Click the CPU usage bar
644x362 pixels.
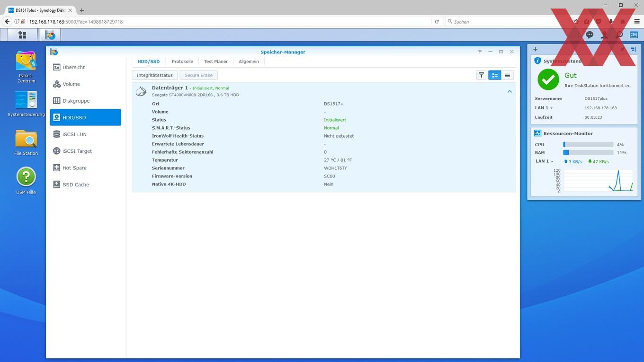point(588,145)
